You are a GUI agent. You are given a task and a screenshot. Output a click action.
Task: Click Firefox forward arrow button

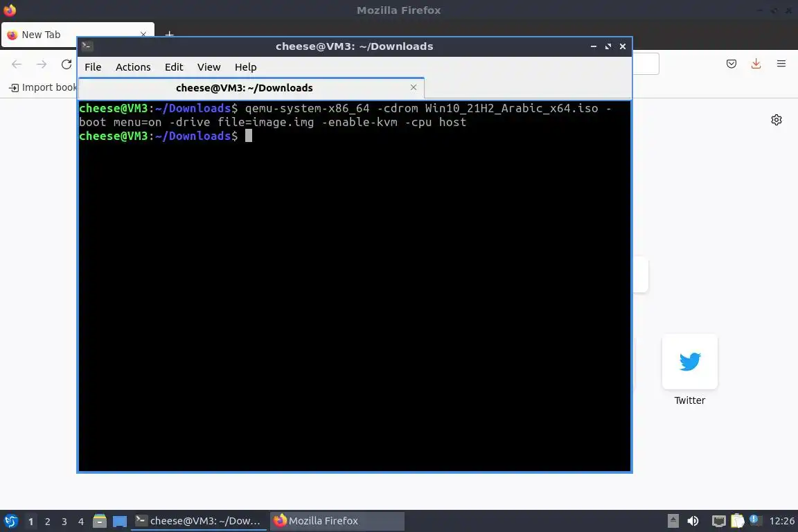click(42, 64)
